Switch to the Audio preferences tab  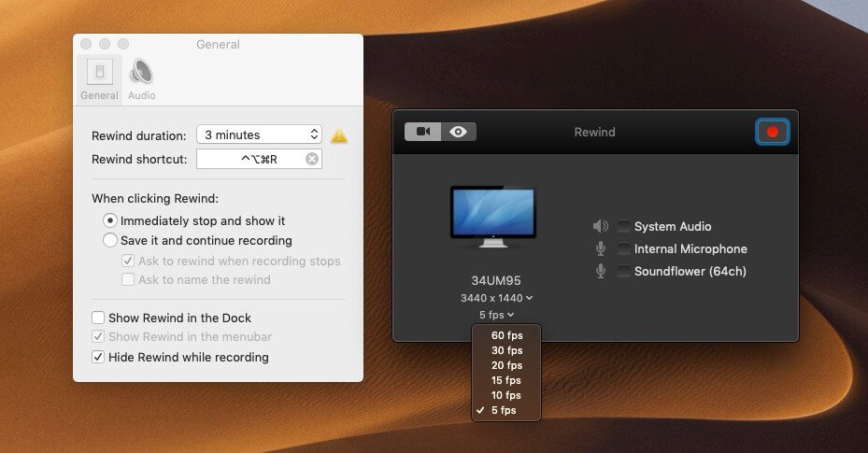142,79
